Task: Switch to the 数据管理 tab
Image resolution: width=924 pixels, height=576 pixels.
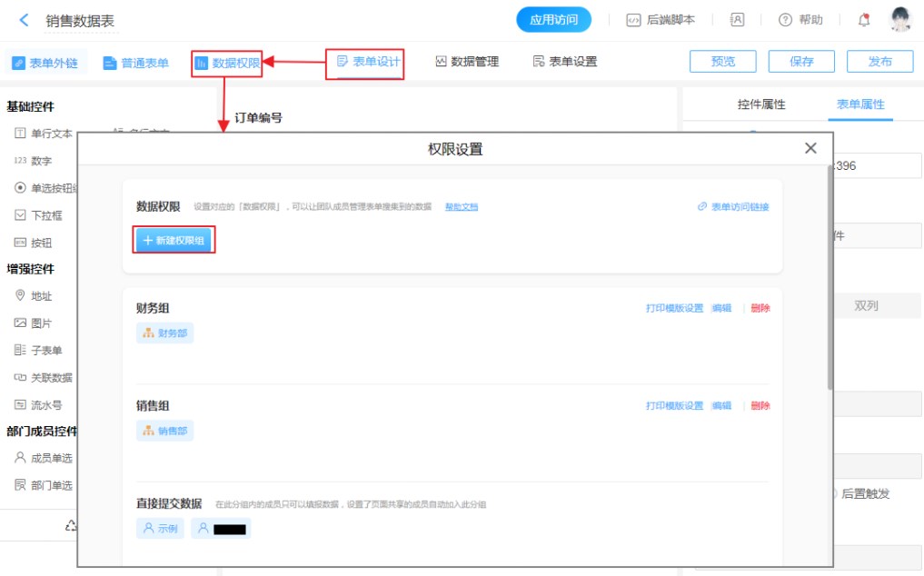Action: 467,62
